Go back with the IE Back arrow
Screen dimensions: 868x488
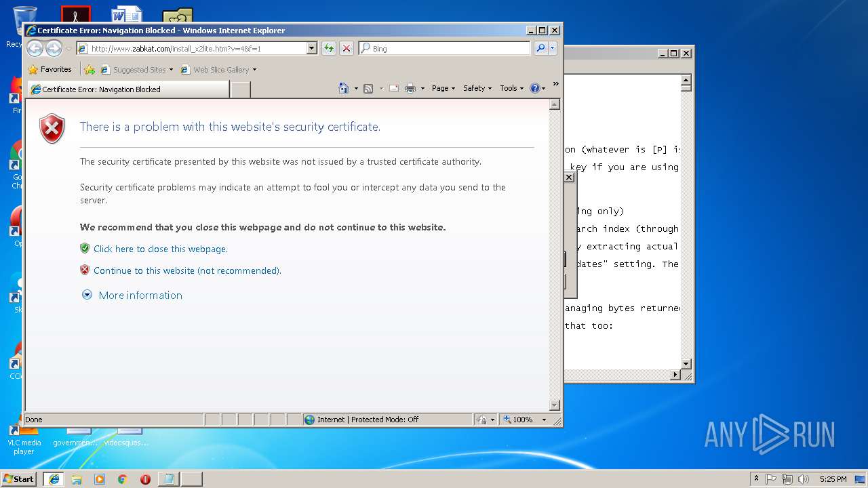[x=35, y=48]
